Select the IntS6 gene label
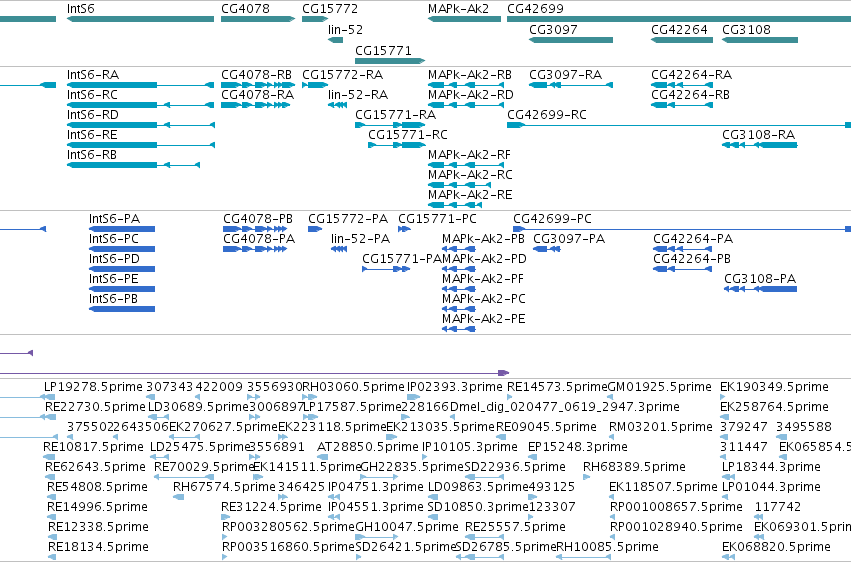The height and width of the screenshot is (562, 851). (x=80, y=9)
